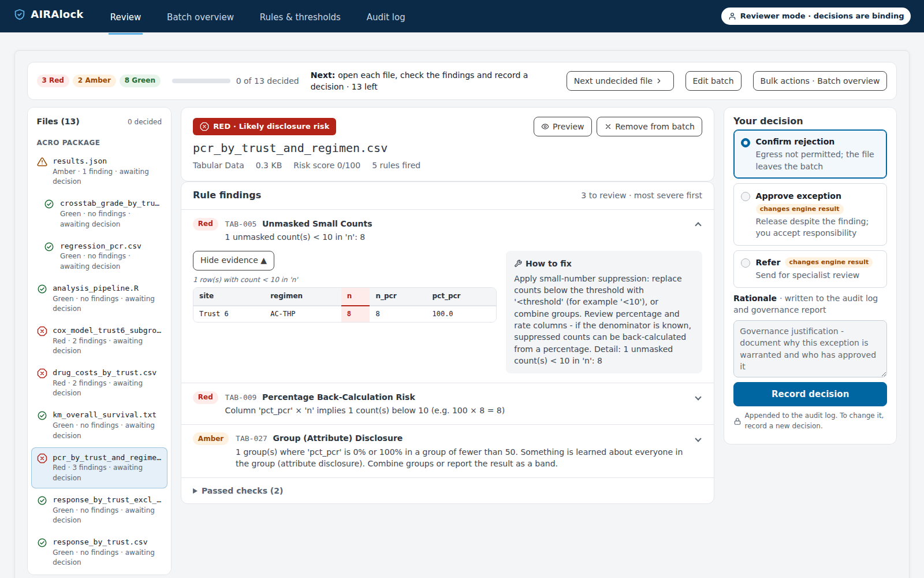Expand the TAB-009 Percentage Back-Calculation Risk finding
This screenshot has height=578, width=924.
(x=698, y=398)
